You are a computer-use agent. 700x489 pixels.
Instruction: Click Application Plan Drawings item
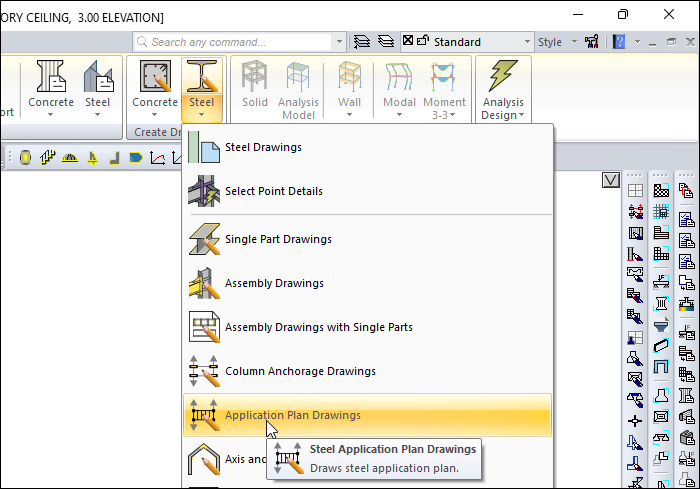tap(293, 415)
